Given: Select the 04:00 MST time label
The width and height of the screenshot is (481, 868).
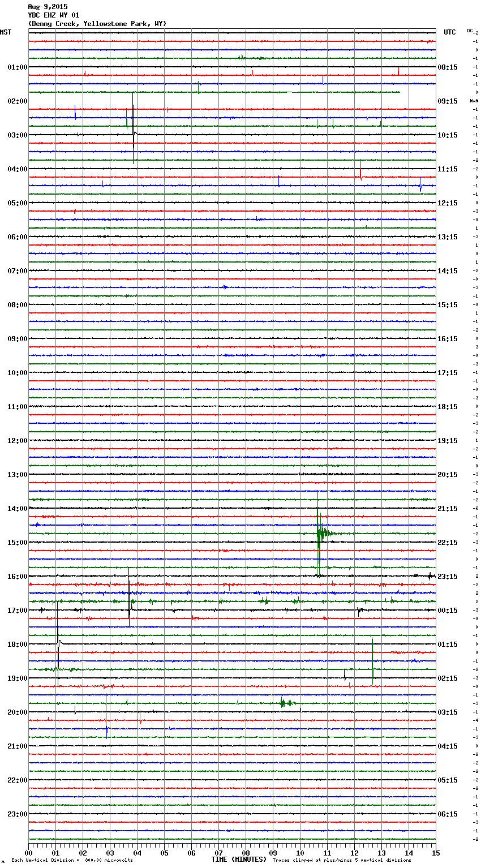Looking at the screenshot, I should click(x=18, y=169).
